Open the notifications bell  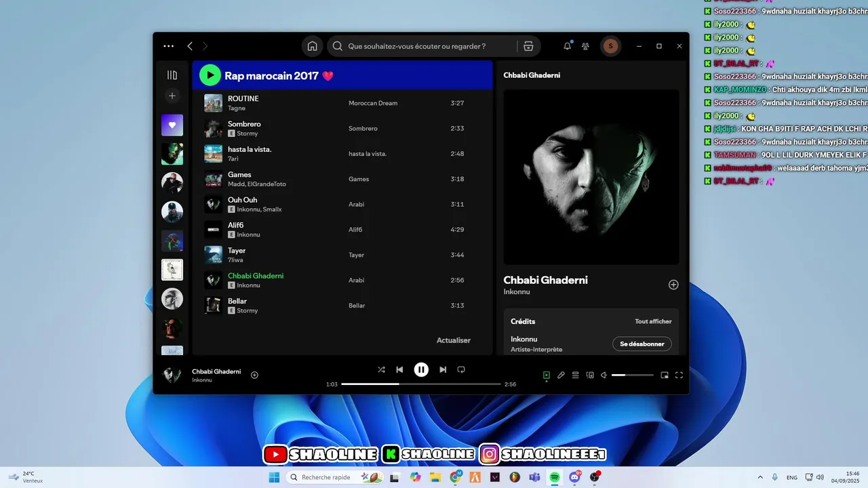[568, 46]
